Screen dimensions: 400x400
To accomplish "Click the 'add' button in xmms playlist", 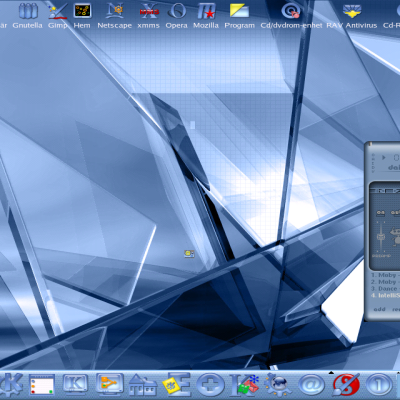I will pos(379,309).
